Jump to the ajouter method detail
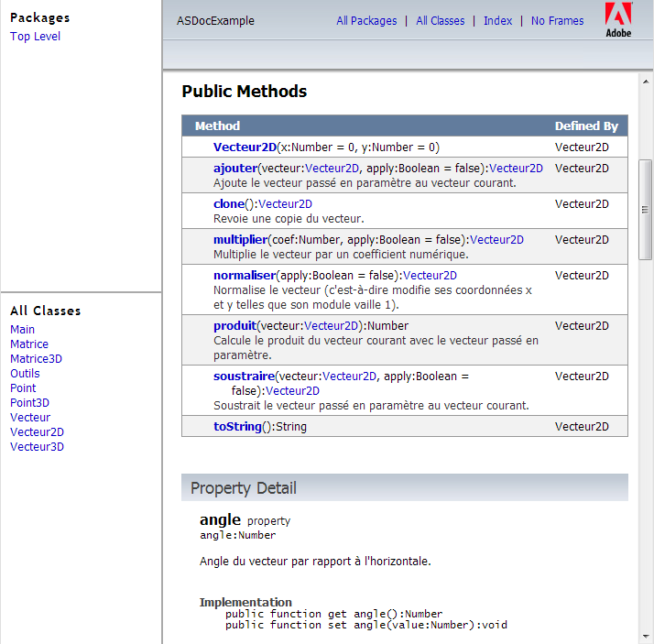 tap(235, 168)
